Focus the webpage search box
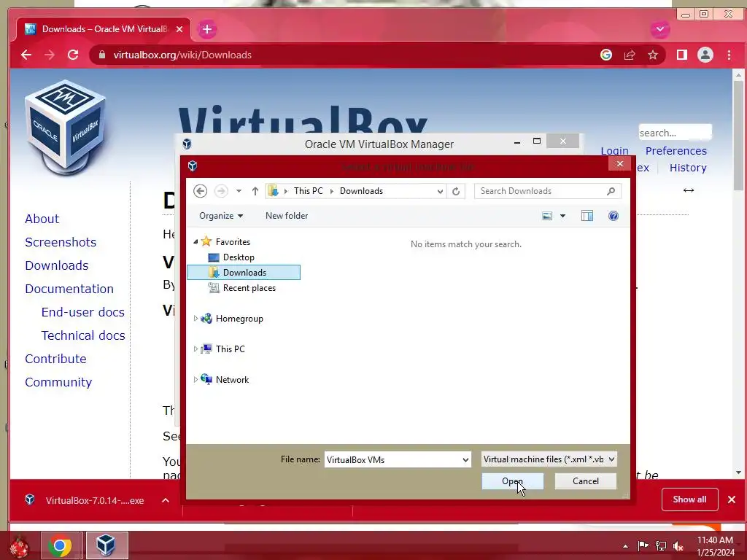The height and width of the screenshot is (560, 747). click(675, 133)
